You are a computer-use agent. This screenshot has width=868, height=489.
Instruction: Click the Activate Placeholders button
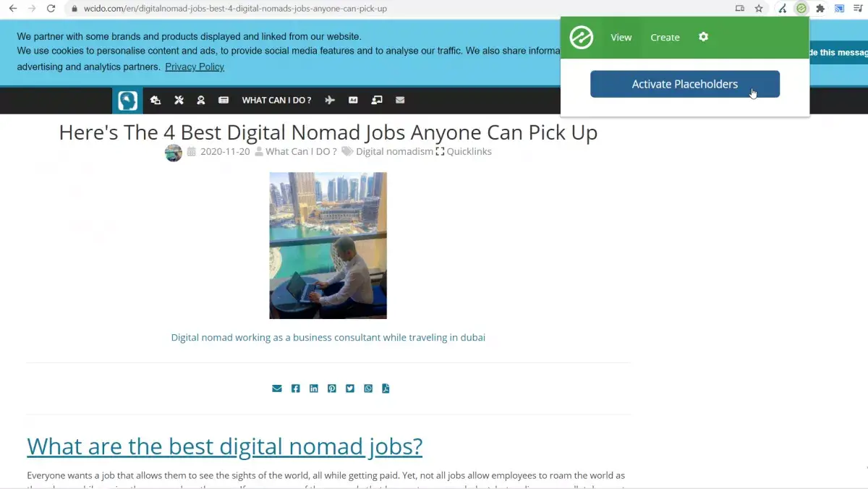point(684,84)
